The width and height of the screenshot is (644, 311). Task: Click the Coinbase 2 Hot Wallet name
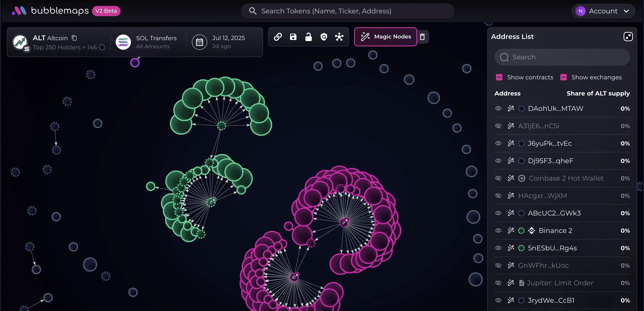tap(566, 178)
